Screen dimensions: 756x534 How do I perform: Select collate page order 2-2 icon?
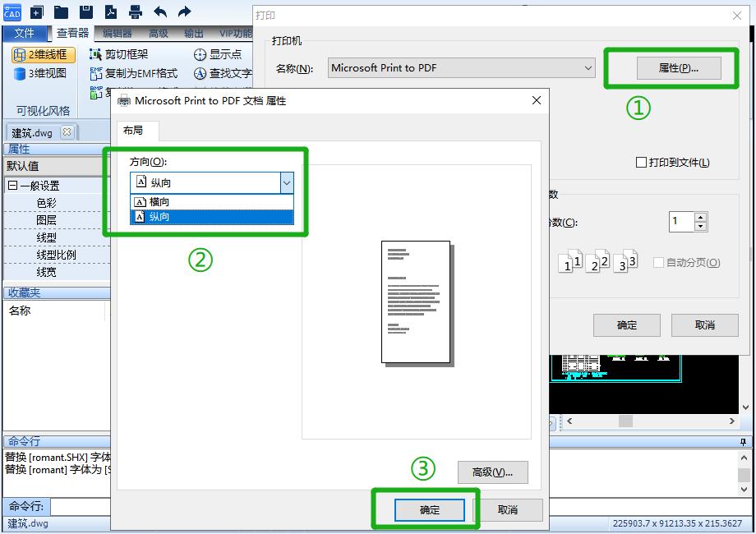[598, 260]
